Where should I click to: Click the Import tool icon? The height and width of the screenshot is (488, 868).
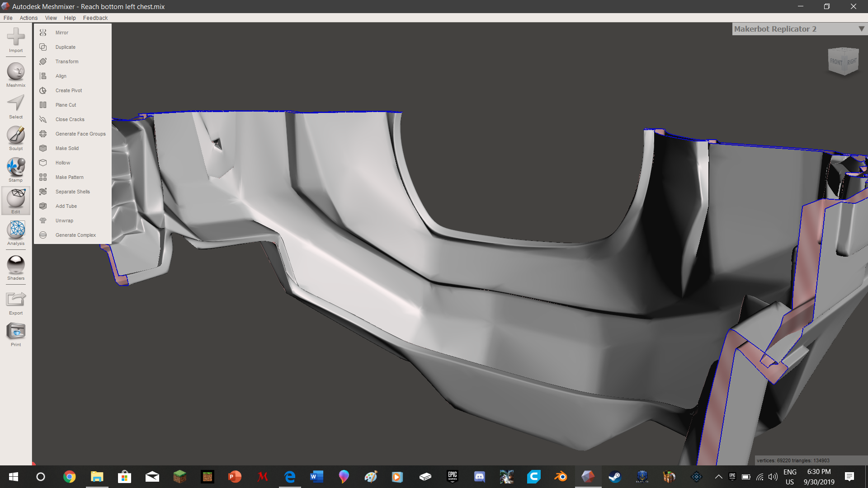(x=16, y=38)
